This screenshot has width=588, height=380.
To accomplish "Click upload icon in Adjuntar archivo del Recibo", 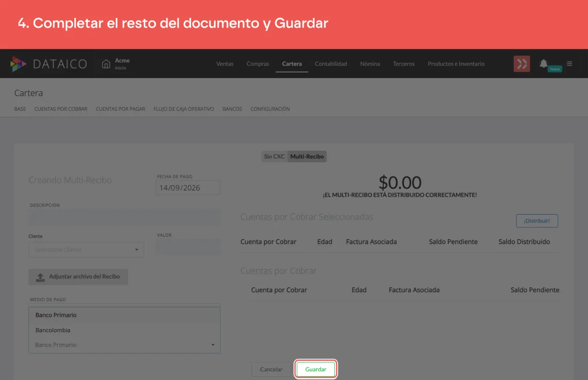I will tap(40, 277).
